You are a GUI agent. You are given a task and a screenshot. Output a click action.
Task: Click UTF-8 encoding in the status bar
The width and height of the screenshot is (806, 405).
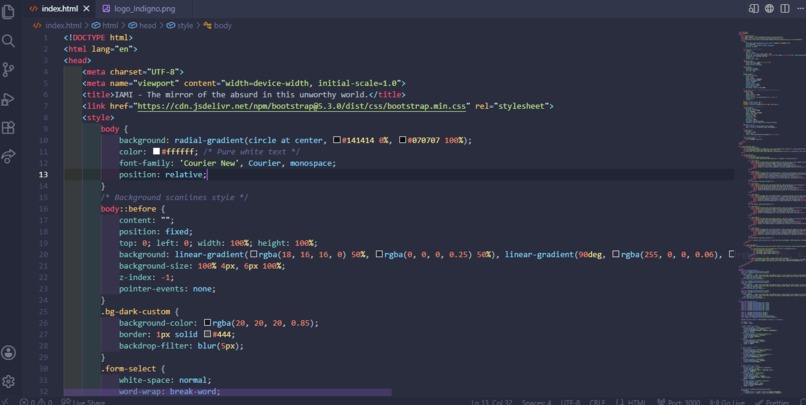[x=570, y=402]
